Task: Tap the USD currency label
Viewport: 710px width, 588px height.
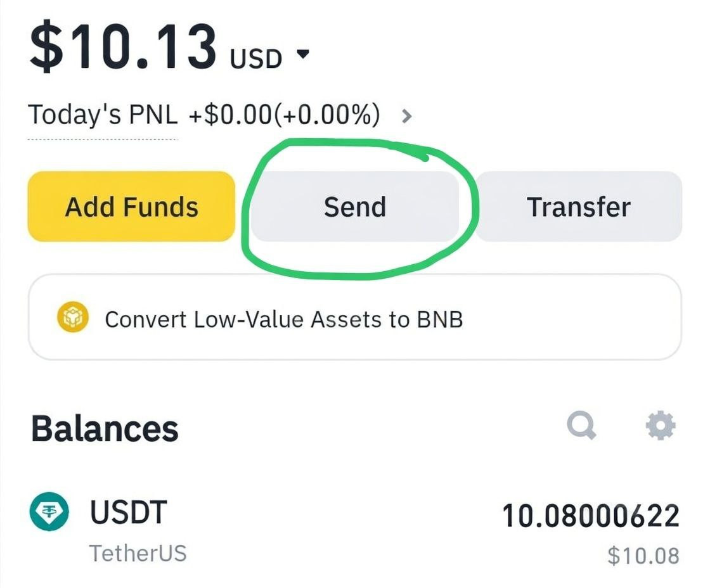Action: [x=255, y=59]
